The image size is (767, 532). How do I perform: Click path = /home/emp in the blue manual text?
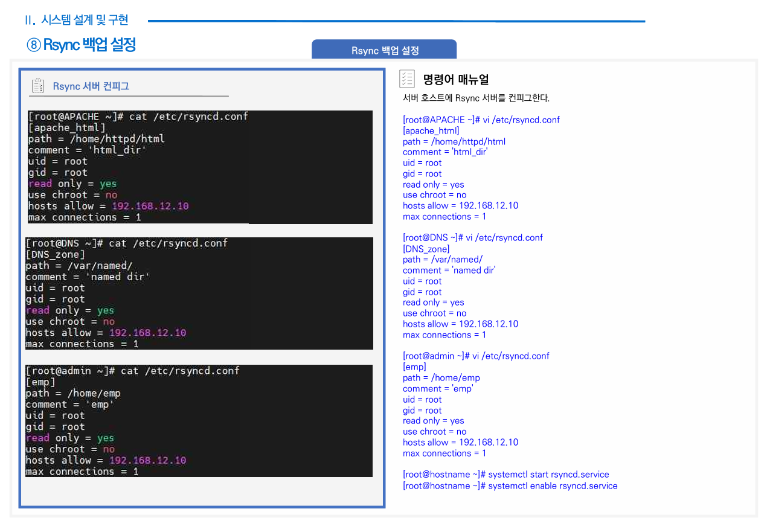441,377
